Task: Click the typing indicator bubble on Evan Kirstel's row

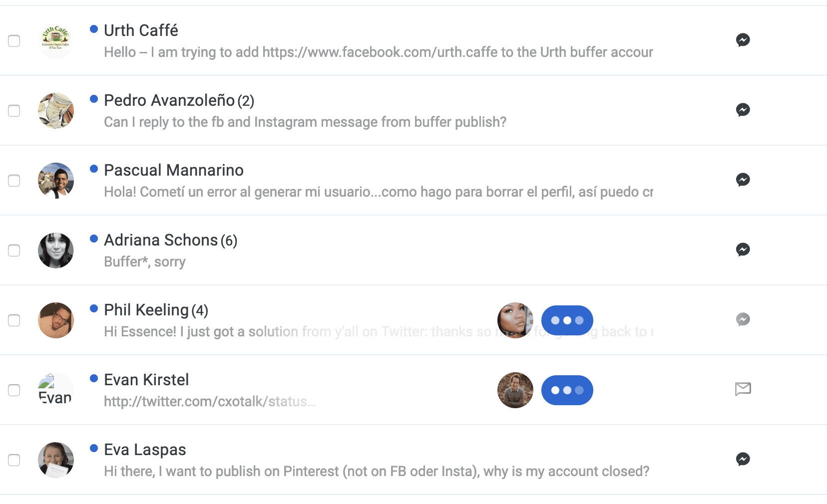Action: point(567,390)
